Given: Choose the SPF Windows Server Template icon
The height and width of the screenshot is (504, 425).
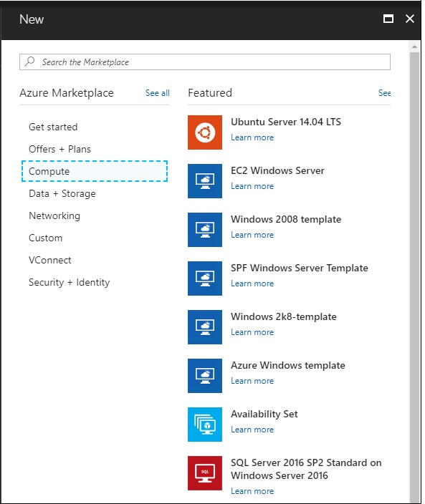Looking at the screenshot, I should [205, 278].
